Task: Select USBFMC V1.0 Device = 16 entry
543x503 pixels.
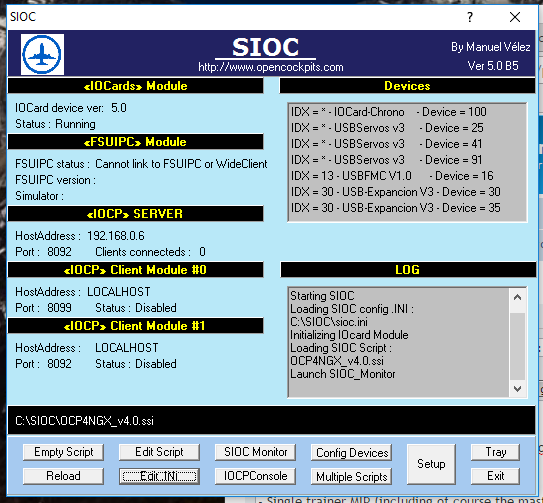Action: (392, 176)
